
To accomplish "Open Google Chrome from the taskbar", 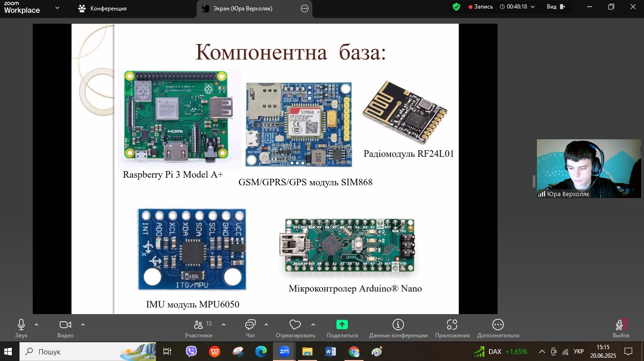I will coord(354,352).
